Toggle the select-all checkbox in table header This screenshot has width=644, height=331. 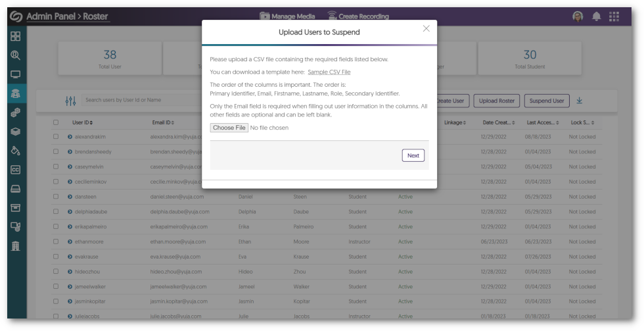(56, 122)
